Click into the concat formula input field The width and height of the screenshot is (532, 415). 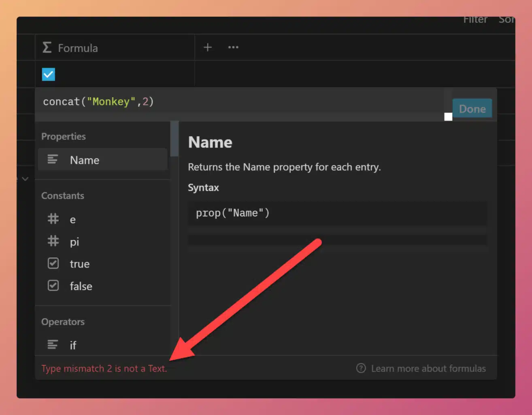coord(239,102)
